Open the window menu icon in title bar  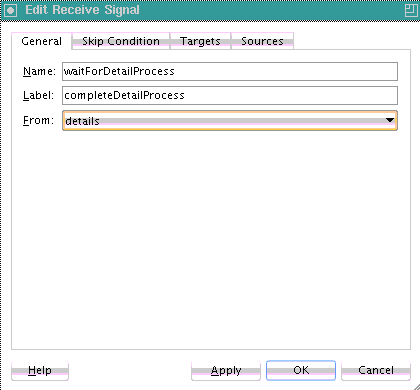(x=10, y=10)
